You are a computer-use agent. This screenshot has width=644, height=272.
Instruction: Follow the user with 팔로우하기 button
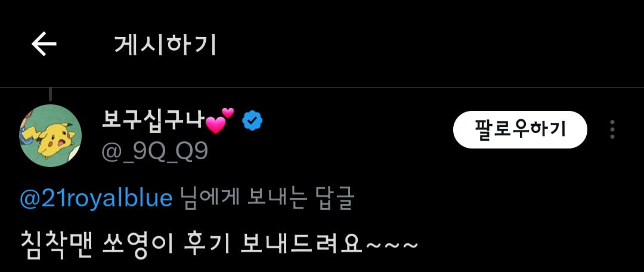[520, 129]
